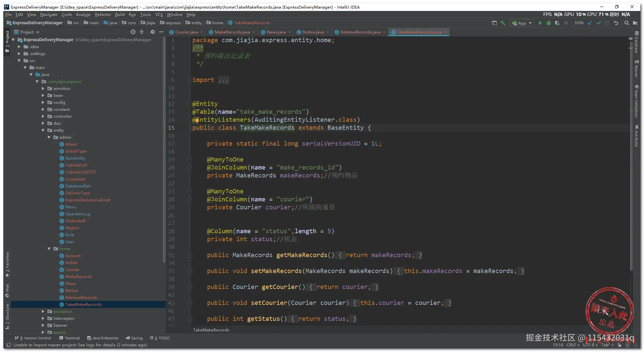Build project using the green hammer icon
This screenshot has width=644, height=352.
coord(503,23)
